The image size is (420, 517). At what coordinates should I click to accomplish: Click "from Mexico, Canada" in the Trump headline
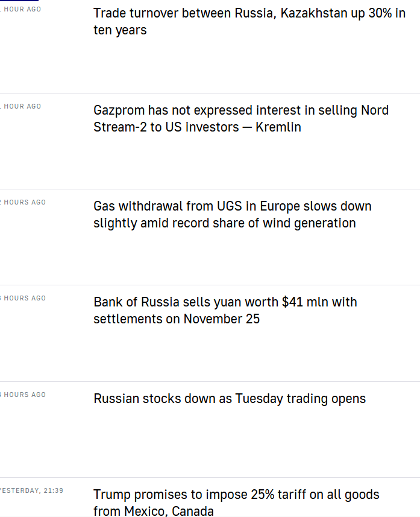[x=153, y=511]
